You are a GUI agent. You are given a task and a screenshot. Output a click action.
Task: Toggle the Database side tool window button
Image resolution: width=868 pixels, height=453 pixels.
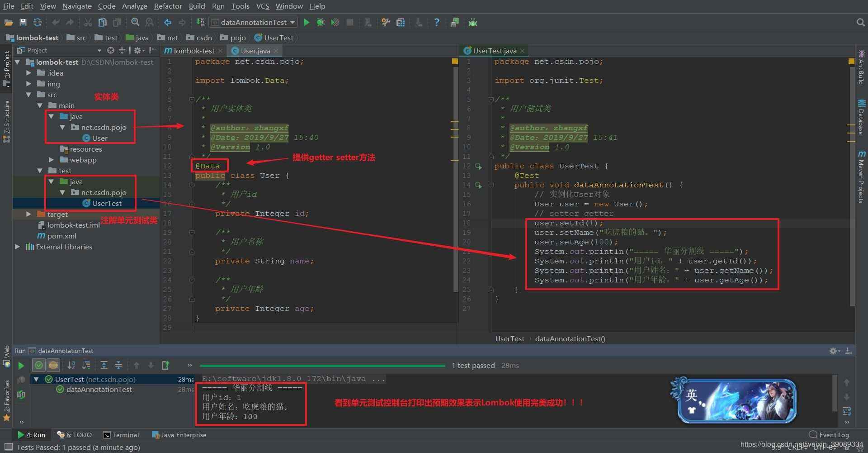(x=861, y=117)
